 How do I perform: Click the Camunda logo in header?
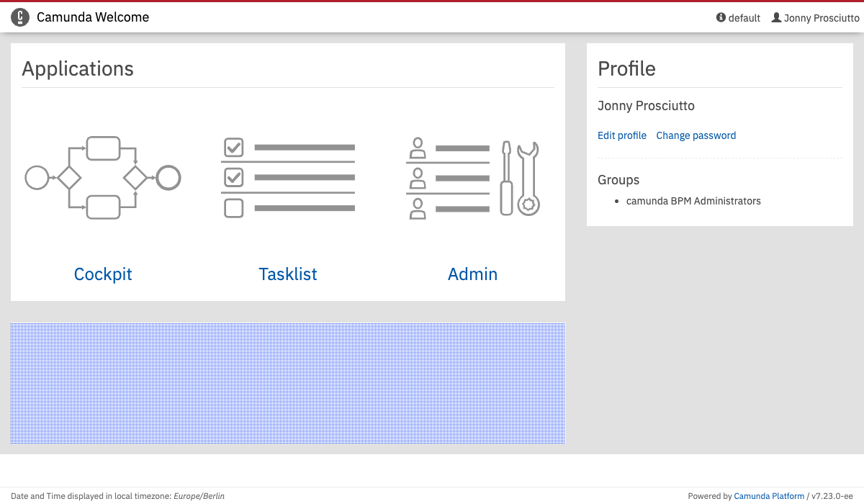tap(21, 17)
